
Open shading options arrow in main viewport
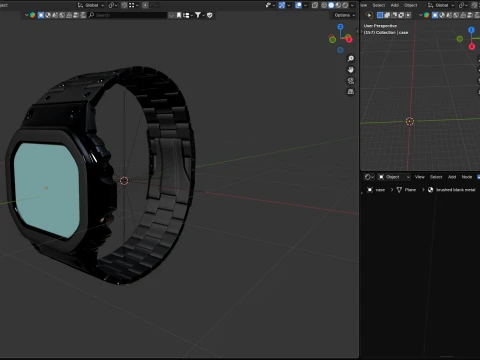(352, 5)
